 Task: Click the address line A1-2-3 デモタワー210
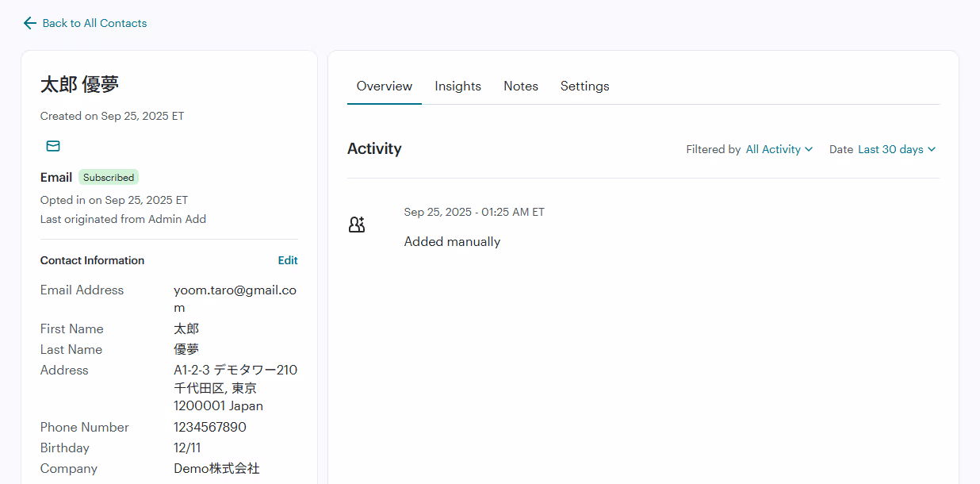coord(235,370)
